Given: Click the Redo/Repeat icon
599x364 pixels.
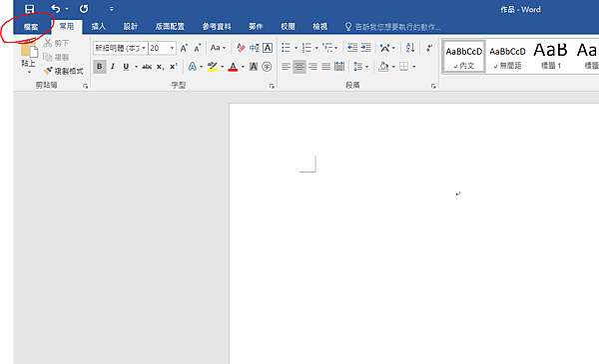Looking at the screenshot, I should coord(84,9).
